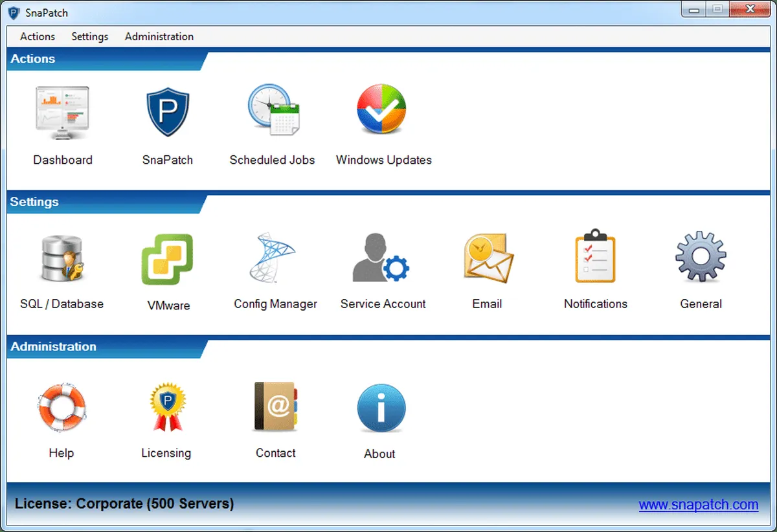Open the Service Account icon
The width and height of the screenshot is (777, 532).
[381, 258]
